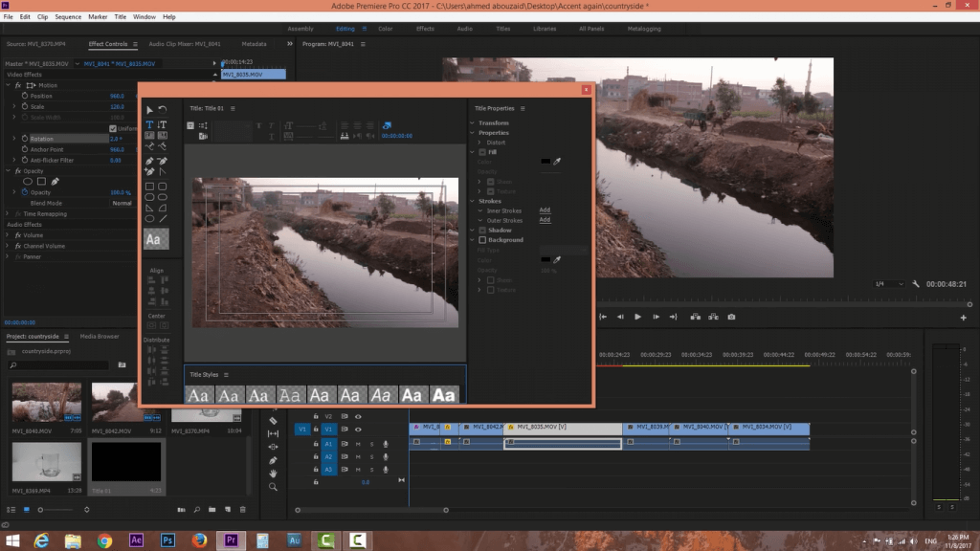Toggle the Uniform Scale checkbox

pyautogui.click(x=113, y=129)
